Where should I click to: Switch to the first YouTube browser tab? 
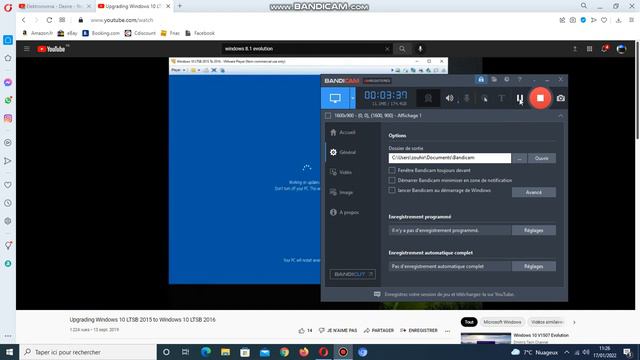point(55,6)
